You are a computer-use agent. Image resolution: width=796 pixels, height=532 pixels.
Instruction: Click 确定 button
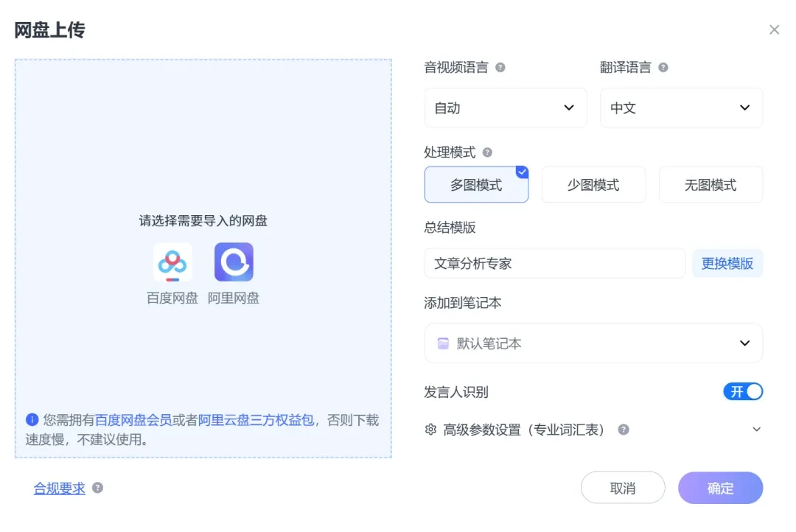point(720,488)
